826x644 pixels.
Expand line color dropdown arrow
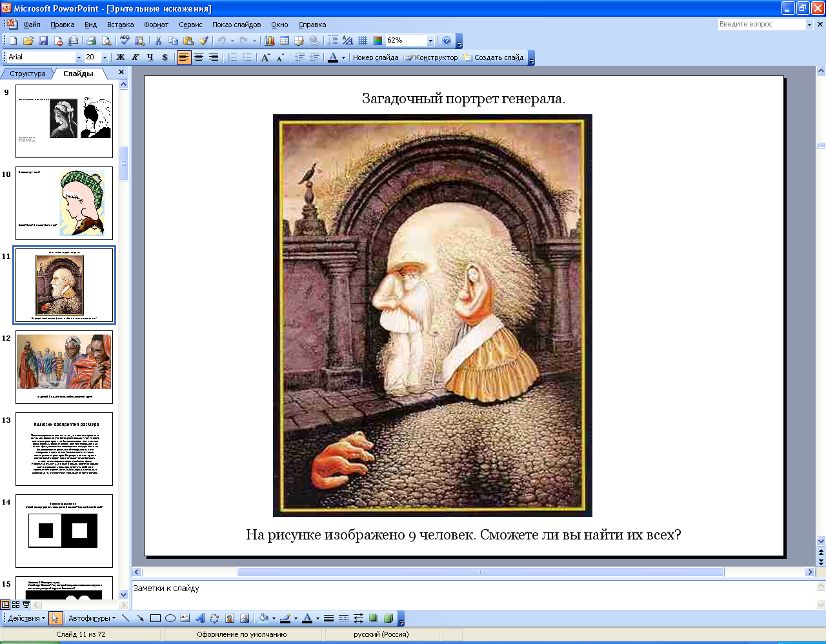pos(296,618)
